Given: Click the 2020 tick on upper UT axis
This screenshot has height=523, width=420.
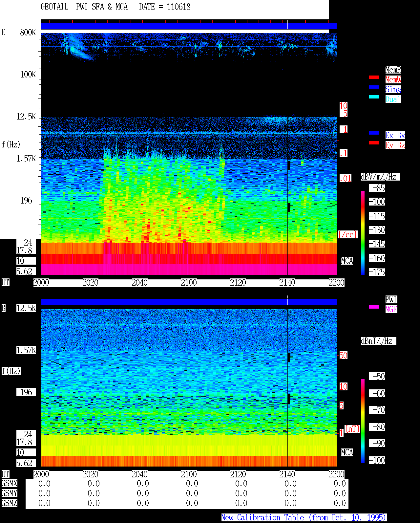Looking at the screenshot, I should coord(91,282).
